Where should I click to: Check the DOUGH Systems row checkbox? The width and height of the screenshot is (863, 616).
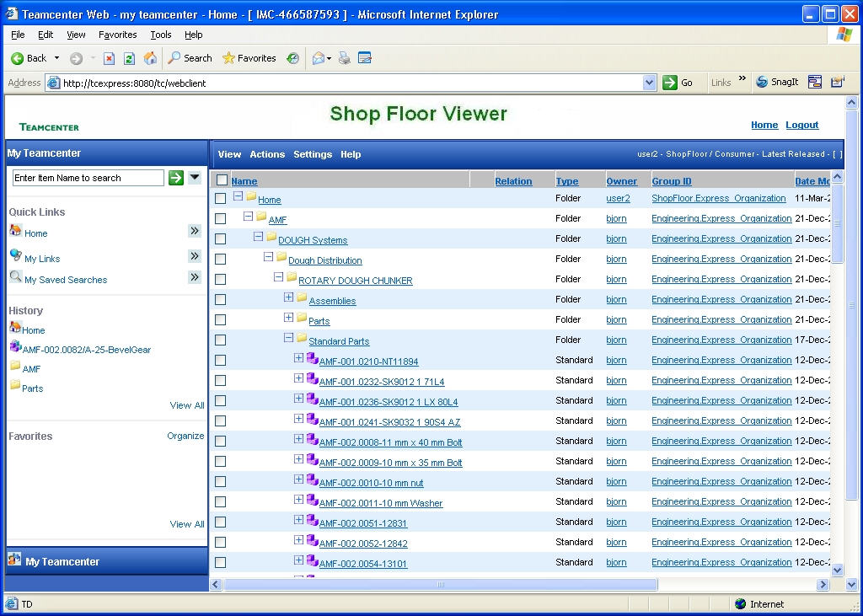click(x=220, y=239)
